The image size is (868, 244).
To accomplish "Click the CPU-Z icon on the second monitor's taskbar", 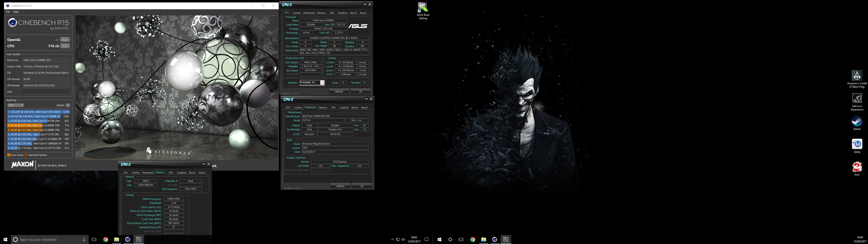I will pyautogui.click(x=505, y=240).
